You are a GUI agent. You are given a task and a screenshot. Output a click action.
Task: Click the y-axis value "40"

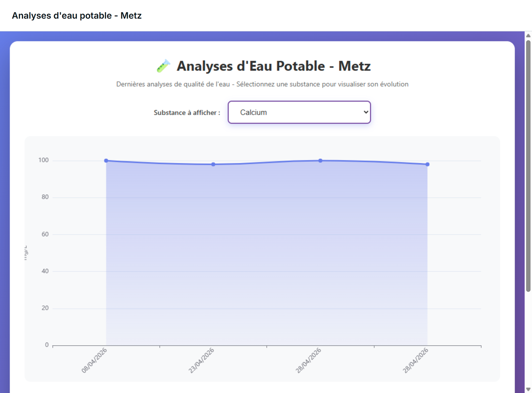click(45, 271)
